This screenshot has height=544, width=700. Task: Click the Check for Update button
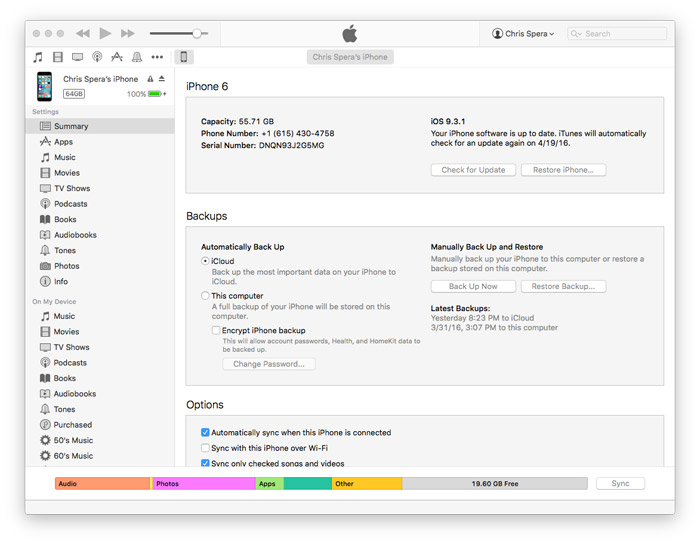473,170
